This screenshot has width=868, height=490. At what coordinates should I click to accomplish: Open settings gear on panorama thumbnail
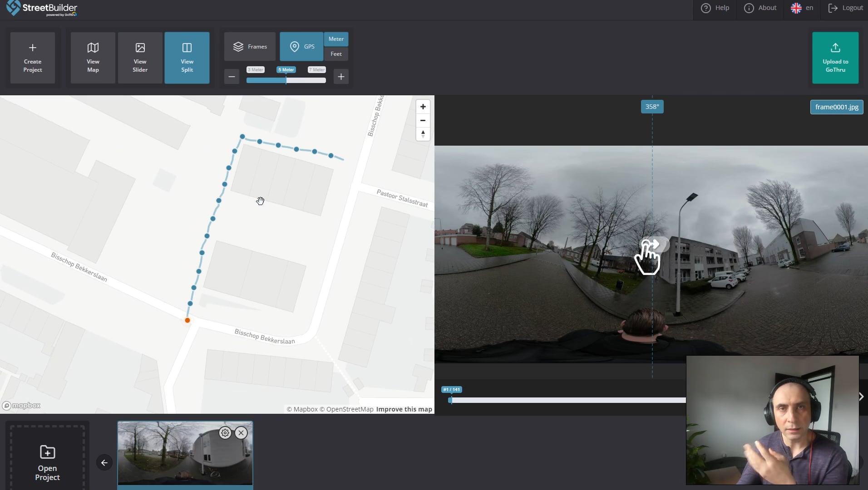coord(225,432)
